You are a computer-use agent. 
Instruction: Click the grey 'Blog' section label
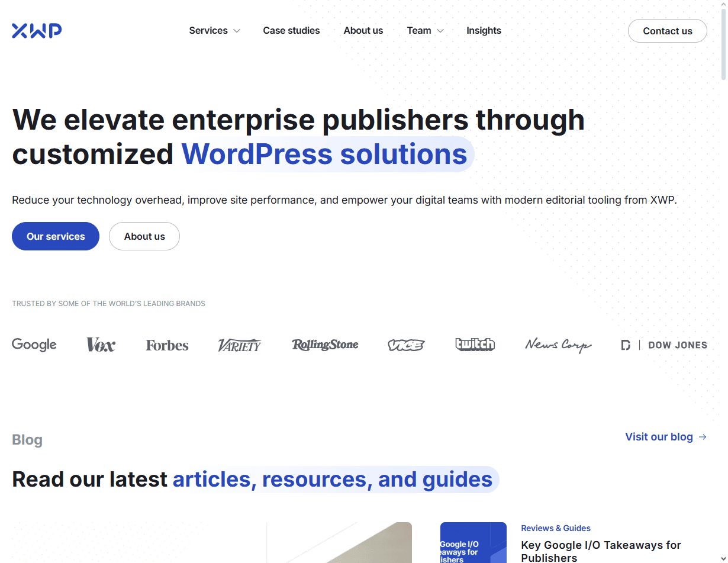point(27,440)
